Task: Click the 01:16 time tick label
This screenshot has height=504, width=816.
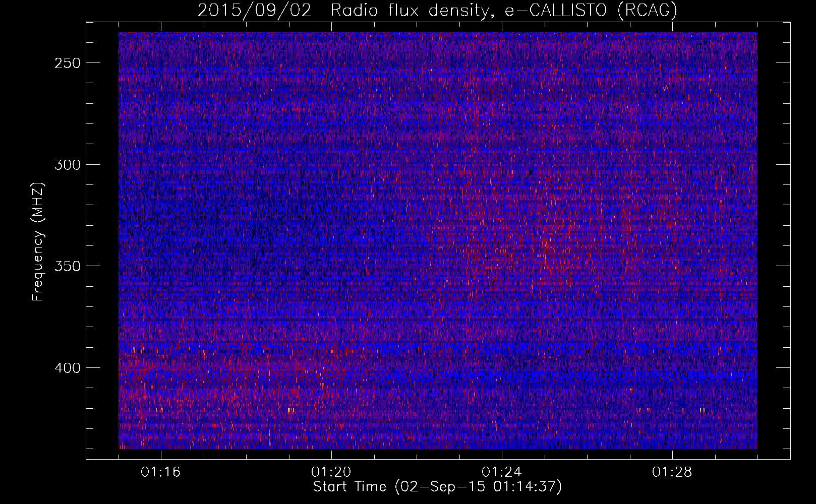Action: pyautogui.click(x=161, y=472)
